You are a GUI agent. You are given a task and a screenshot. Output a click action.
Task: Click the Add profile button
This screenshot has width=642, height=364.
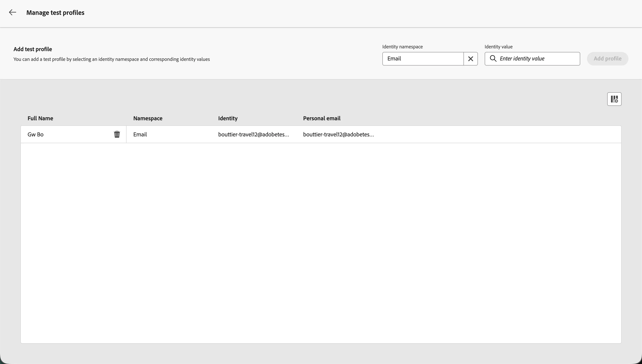[x=607, y=59]
